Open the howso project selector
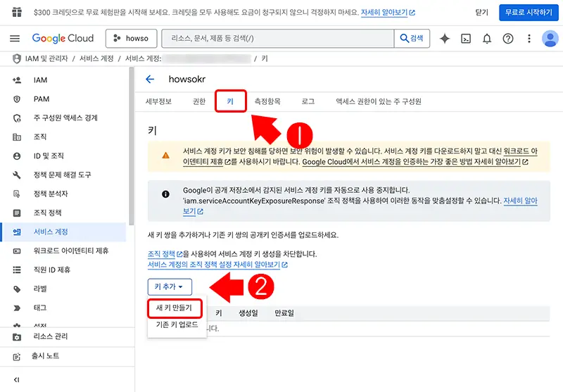 coord(131,38)
